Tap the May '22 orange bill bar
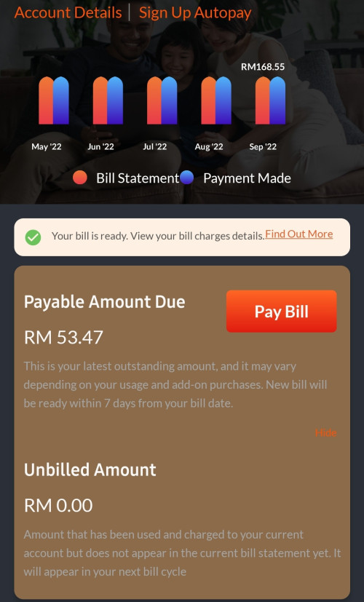 (x=47, y=100)
